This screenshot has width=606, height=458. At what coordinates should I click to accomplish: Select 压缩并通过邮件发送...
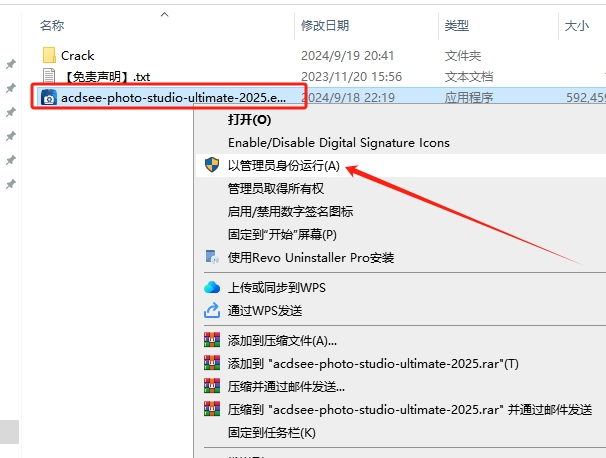coord(286,386)
